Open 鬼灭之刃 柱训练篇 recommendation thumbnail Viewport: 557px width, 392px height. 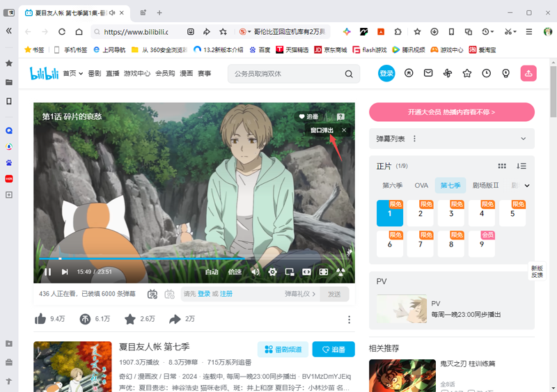[402, 375]
